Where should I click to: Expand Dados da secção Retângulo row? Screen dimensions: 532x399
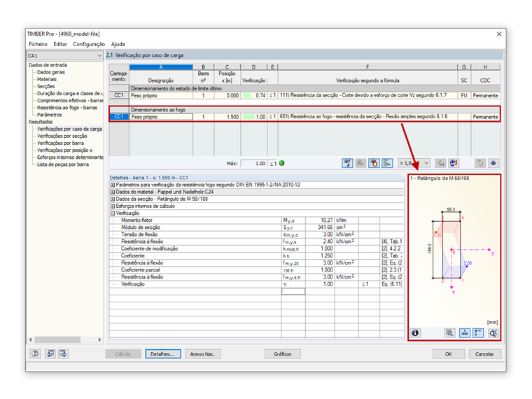click(x=112, y=199)
